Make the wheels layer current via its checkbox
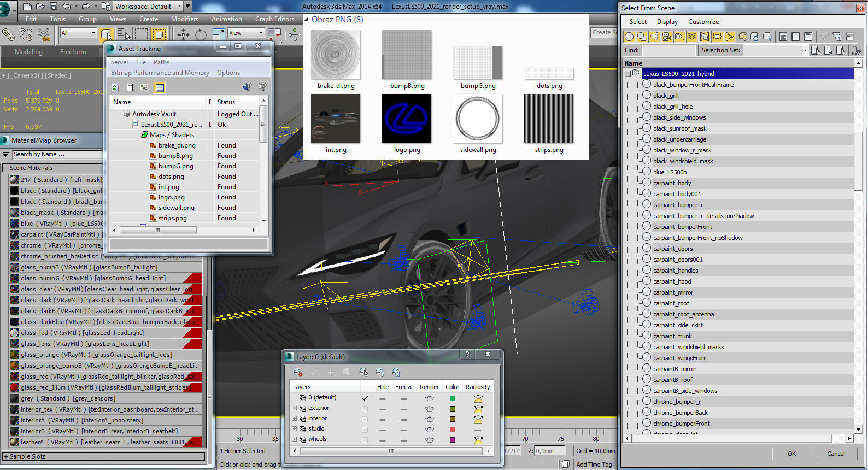Screen dimensions: 868x470 (365, 440)
